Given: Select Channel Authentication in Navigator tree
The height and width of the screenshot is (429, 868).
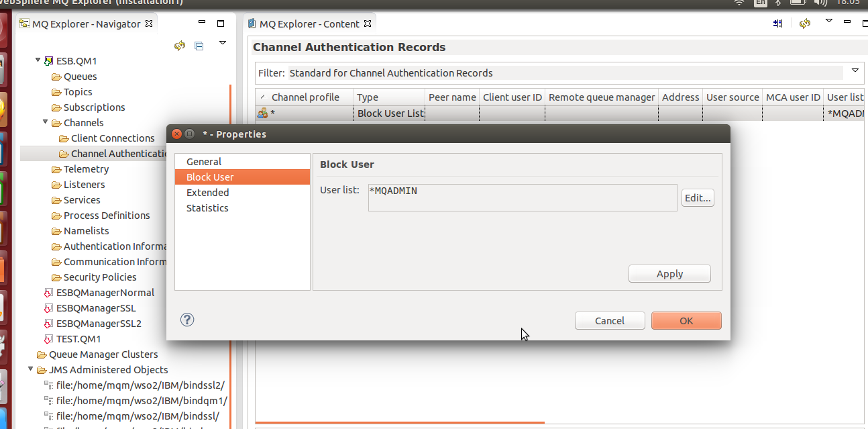Looking at the screenshot, I should coord(118,154).
